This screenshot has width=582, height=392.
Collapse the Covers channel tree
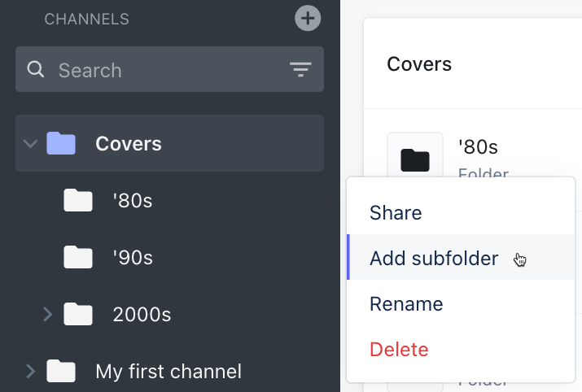pyautogui.click(x=30, y=143)
